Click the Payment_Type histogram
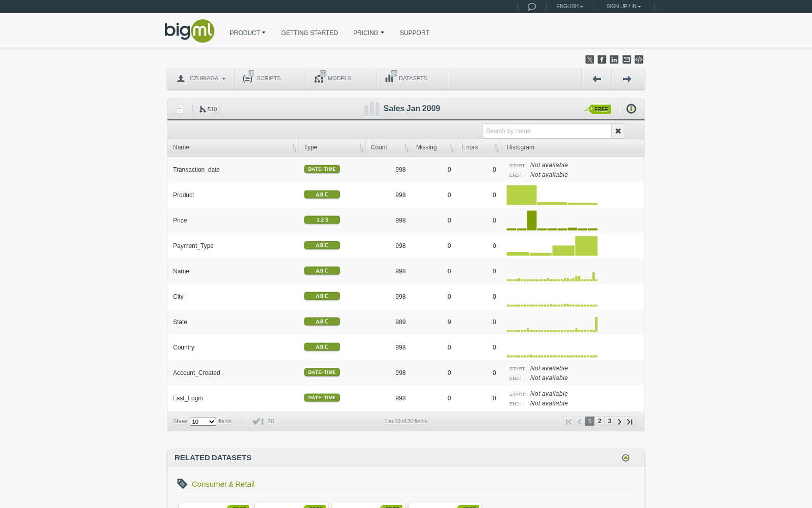Screen dimensions: 812x508 pos(552,246)
